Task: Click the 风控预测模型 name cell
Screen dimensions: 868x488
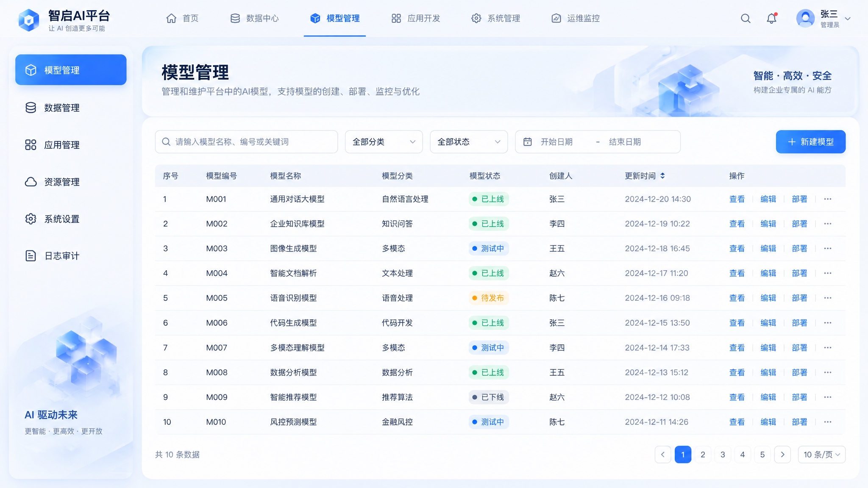Action: pyautogui.click(x=293, y=422)
